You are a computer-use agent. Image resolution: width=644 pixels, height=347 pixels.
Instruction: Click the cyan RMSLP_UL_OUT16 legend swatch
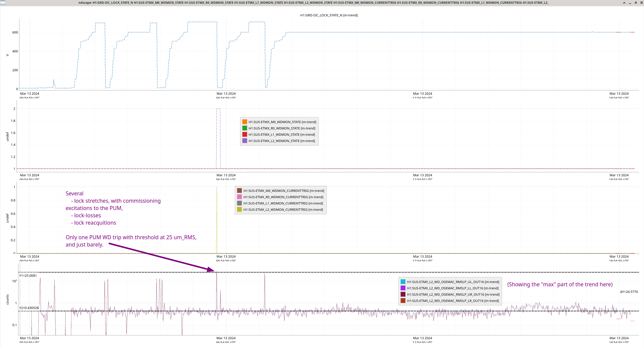[x=403, y=282]
